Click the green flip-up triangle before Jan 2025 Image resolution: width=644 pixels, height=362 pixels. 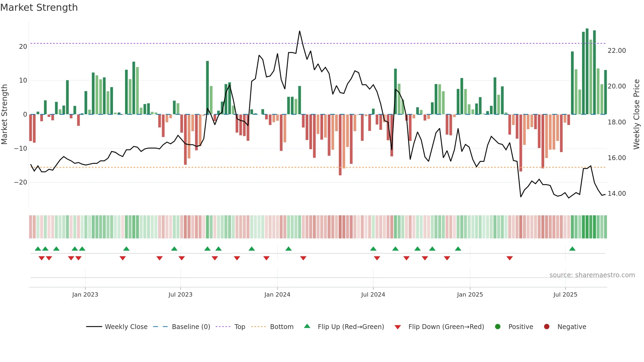[458, 249]
